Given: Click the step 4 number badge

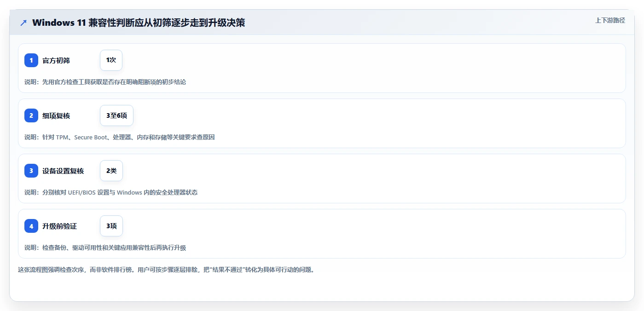Looking at the screenshot, I should tap(31, 226).
